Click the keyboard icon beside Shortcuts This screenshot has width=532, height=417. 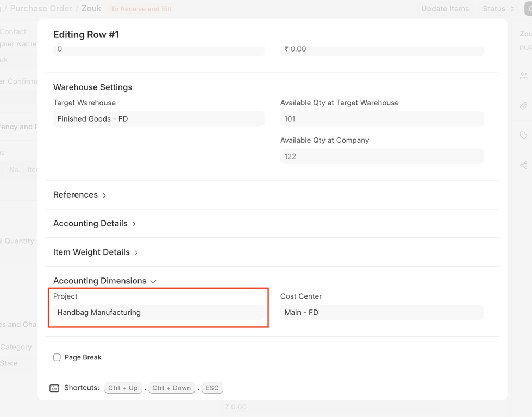tap(54, 388)
